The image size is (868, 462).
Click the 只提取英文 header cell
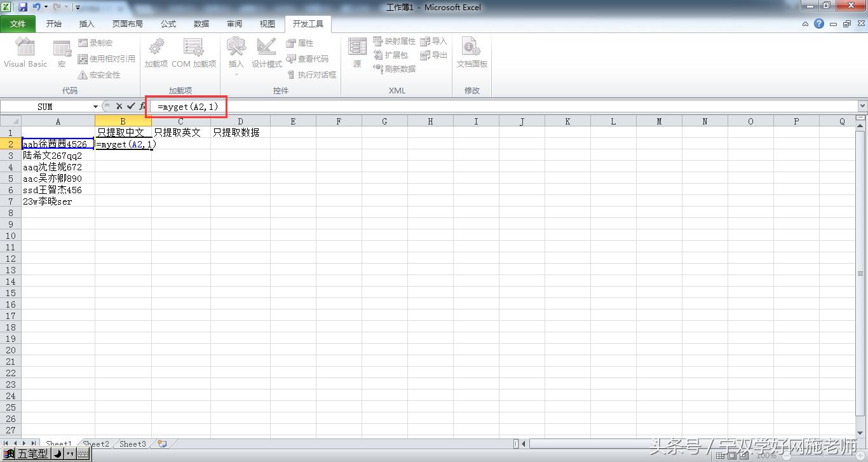[181, 133]
